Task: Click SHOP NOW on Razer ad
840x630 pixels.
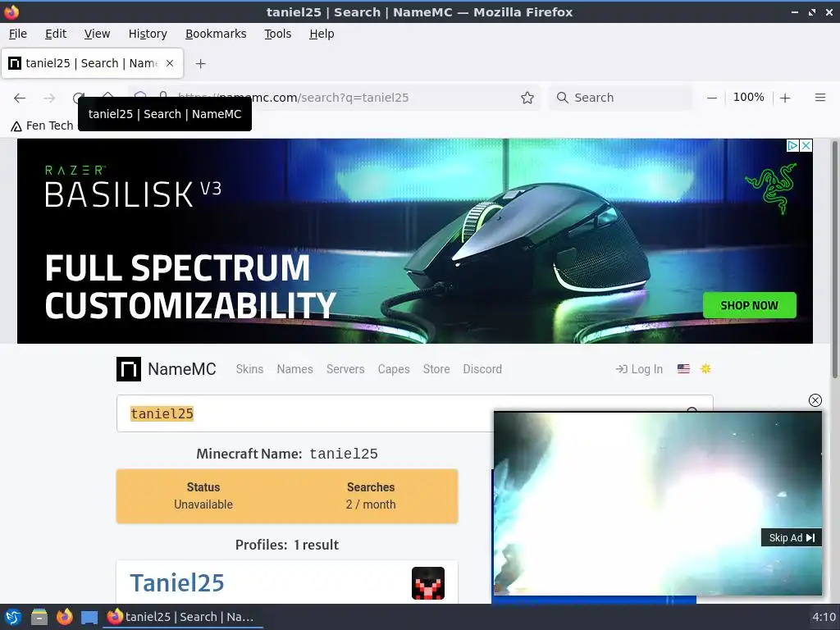Action: point(749,305)
